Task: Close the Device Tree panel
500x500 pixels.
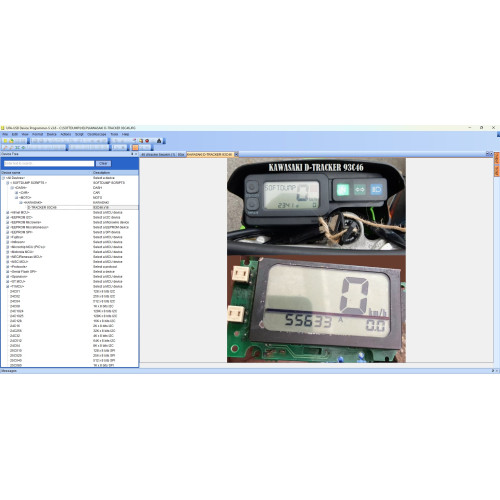Action: coord(136,154)
